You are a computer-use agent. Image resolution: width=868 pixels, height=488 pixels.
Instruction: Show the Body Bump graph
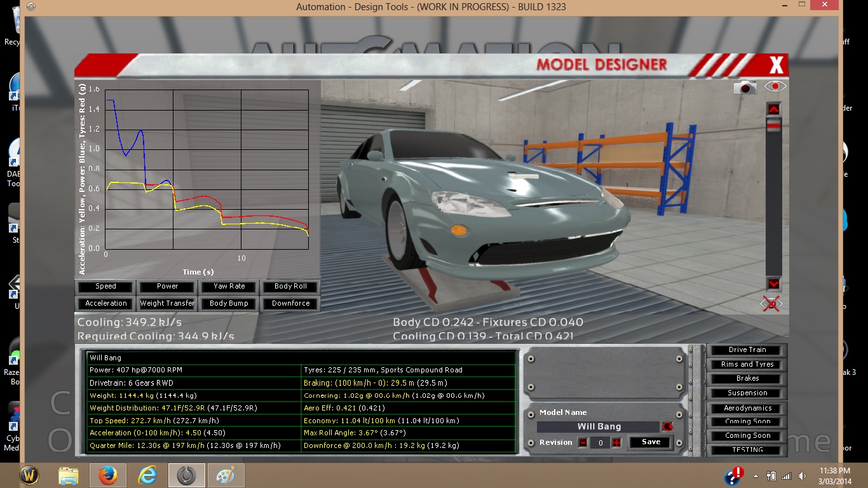tap(229, 304)
